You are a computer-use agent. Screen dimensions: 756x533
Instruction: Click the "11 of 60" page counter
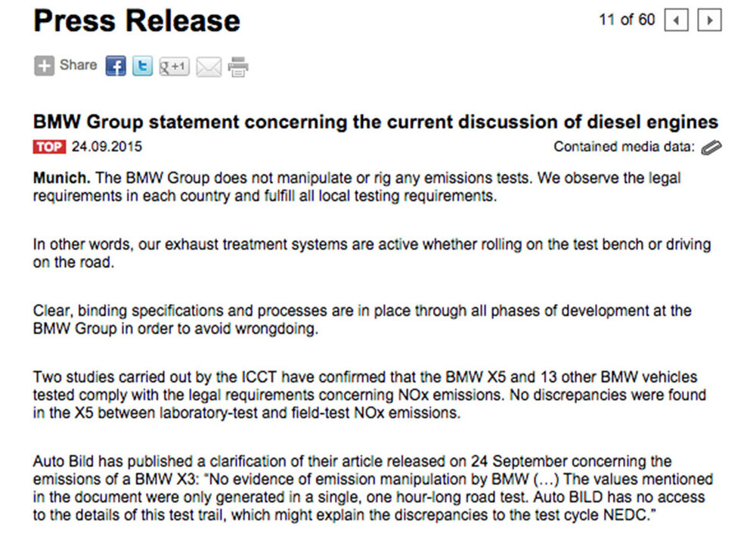point(627,20)
